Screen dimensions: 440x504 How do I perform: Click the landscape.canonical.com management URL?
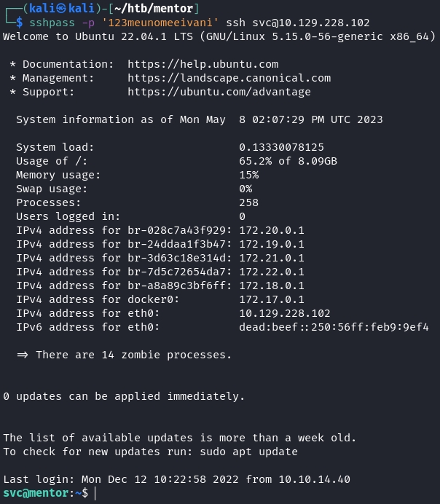click(x=229, y=78)
